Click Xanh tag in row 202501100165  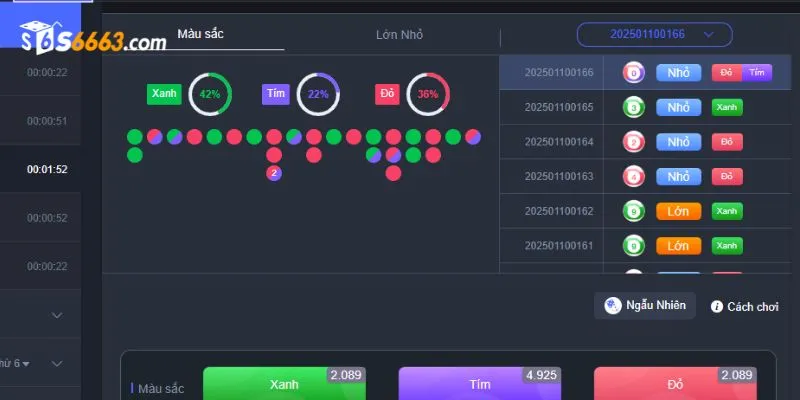coord(727,107)
